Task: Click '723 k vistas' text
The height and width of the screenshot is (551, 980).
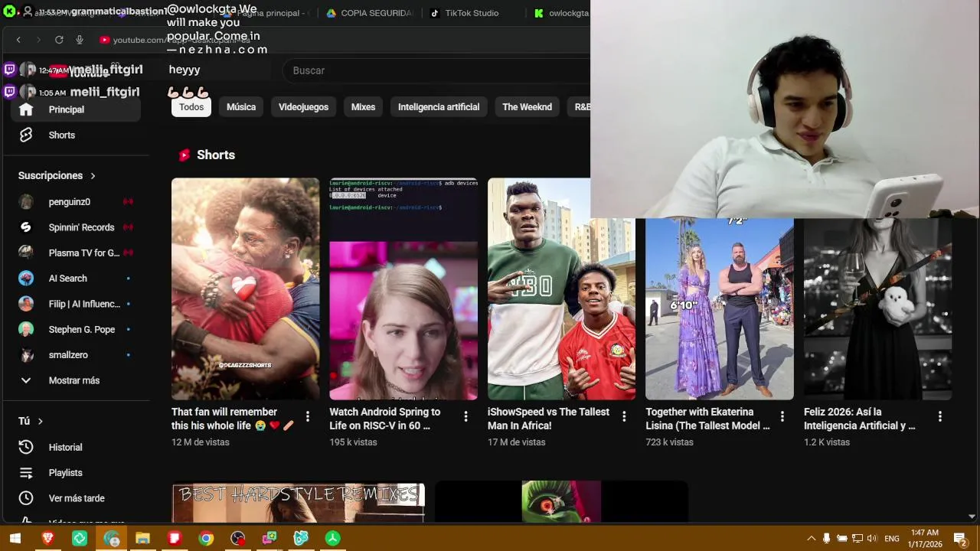Action: coord(669,442)
